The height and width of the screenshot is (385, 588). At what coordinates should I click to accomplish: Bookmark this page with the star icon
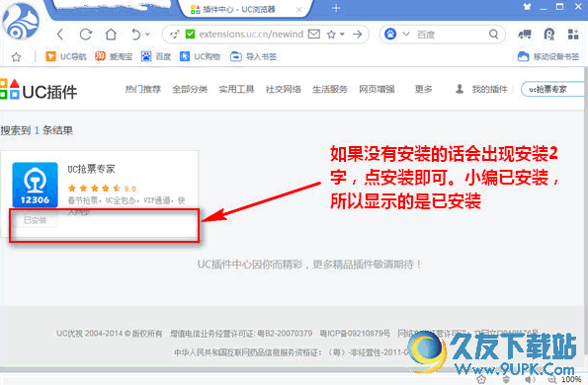pyautogui.click(x=331, y=35)
